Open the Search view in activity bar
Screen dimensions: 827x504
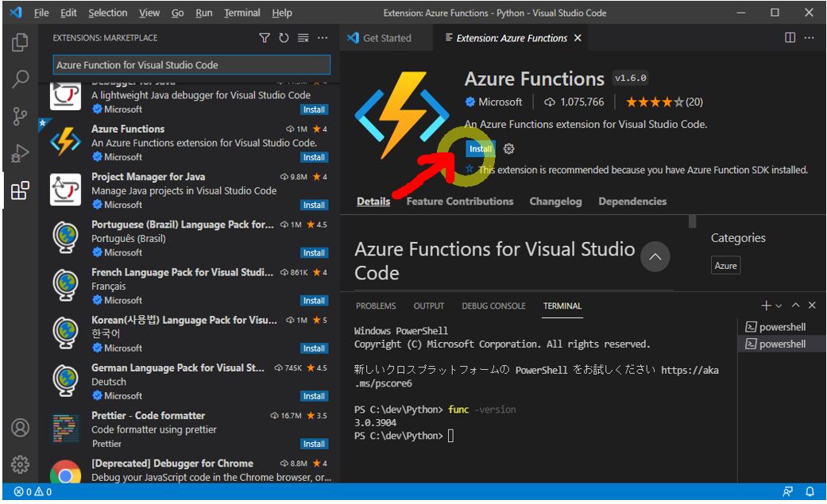pos(20,79)
